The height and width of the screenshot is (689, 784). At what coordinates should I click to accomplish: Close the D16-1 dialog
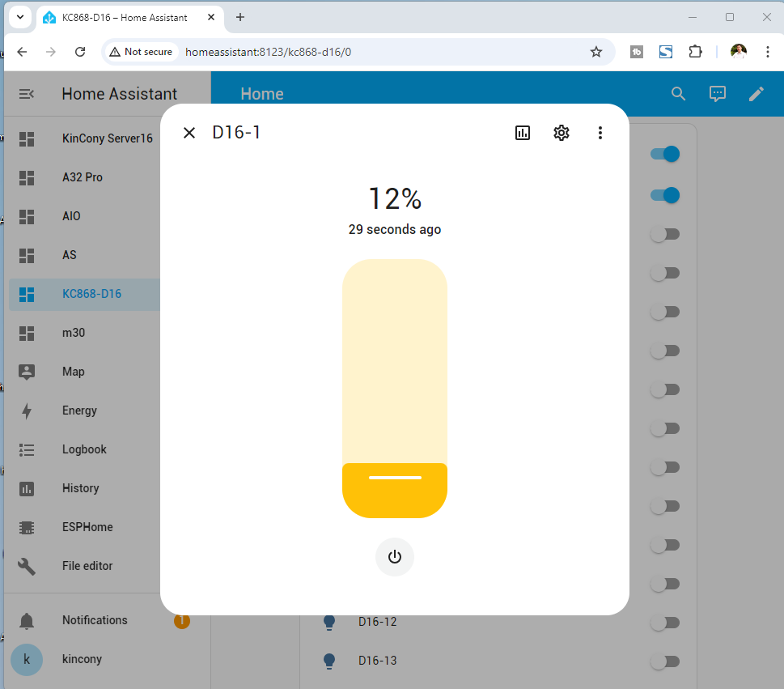tap(189, 133)
